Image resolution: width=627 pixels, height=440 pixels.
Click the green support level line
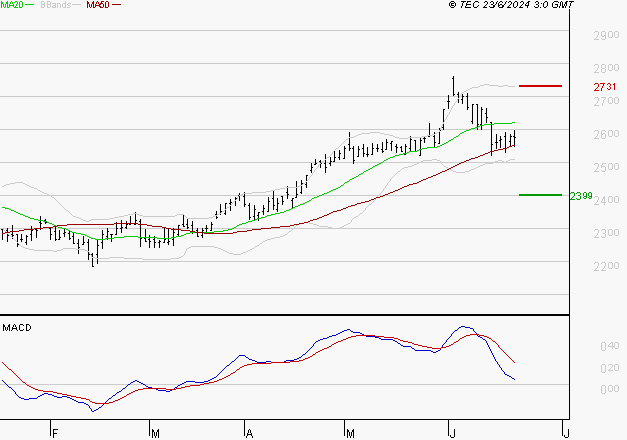click(540, 195)
